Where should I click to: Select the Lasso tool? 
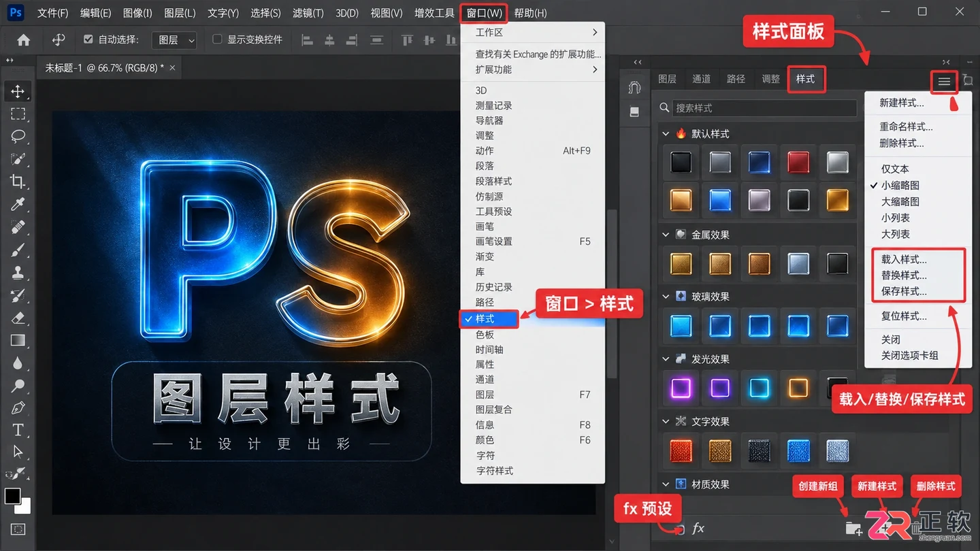coord(18,137)
